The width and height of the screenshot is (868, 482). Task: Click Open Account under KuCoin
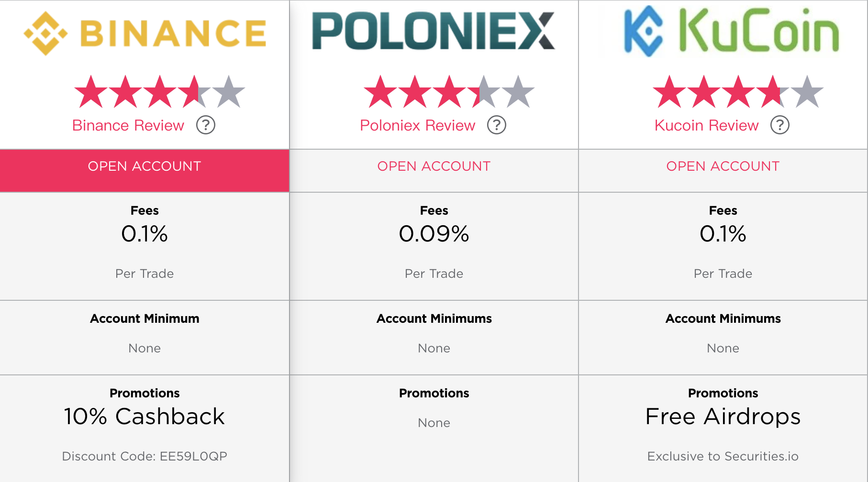pos(723,166)
